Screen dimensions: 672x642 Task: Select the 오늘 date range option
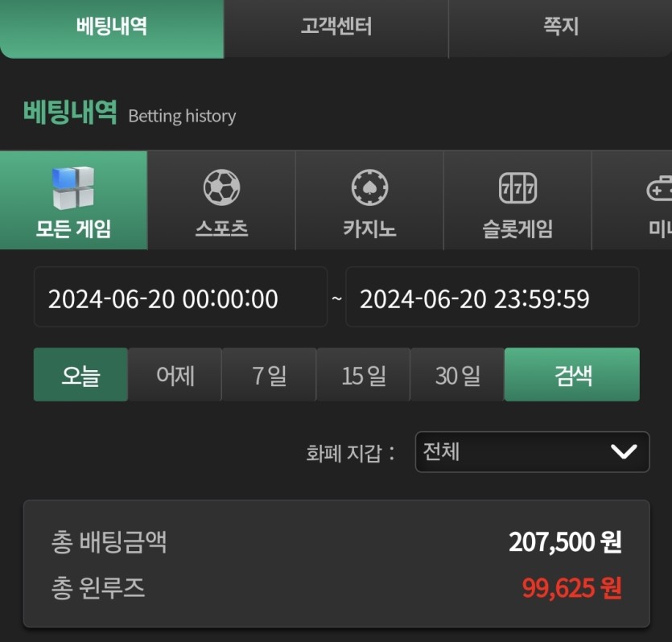point(80,375)
